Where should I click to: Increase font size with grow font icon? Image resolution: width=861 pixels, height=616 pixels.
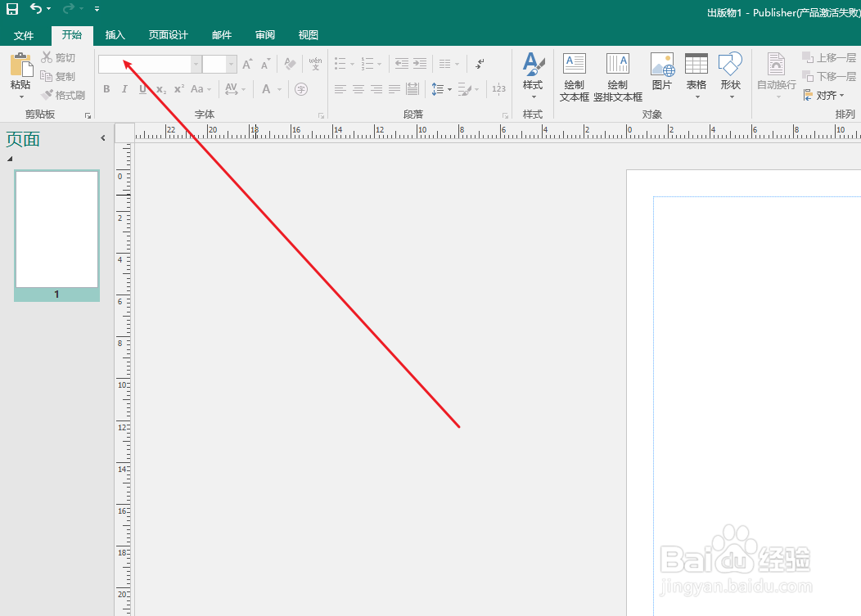click(x=248, y=65)
